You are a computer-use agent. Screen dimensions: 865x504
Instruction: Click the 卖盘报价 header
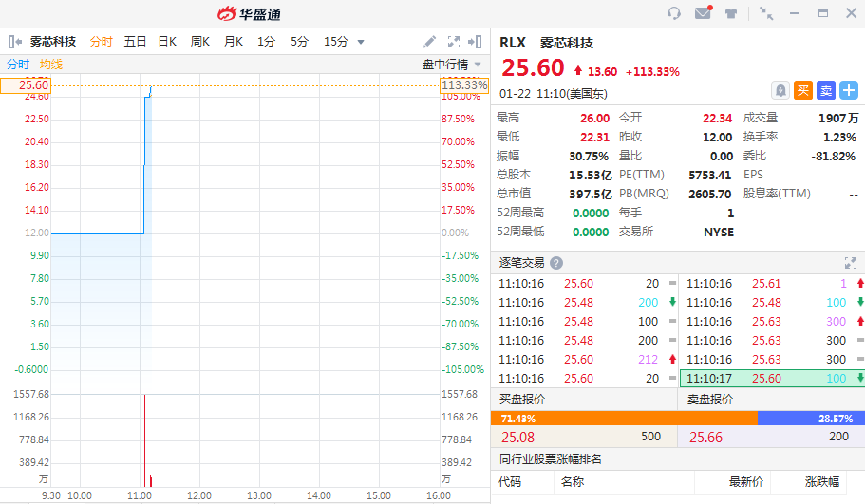click(710, 400)
